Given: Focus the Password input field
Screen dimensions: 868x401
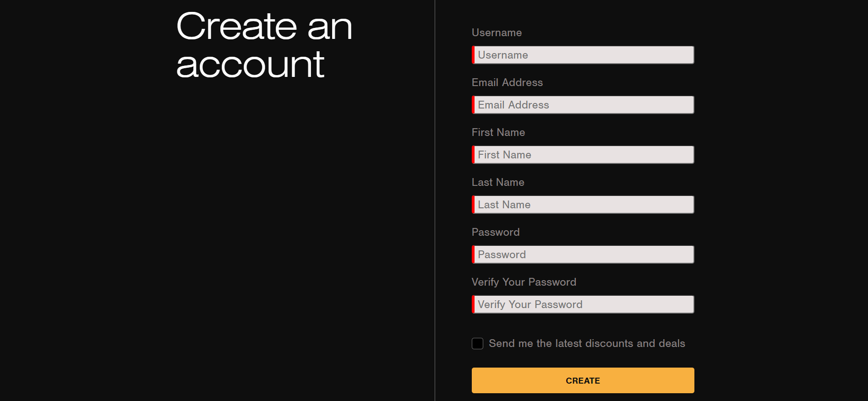Looking at the screenshot, I should pyautogui.click(x=583, y=255).
